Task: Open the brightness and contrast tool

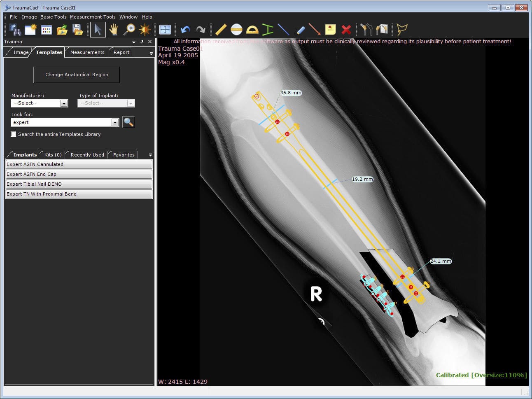Action: pos(145,29)
